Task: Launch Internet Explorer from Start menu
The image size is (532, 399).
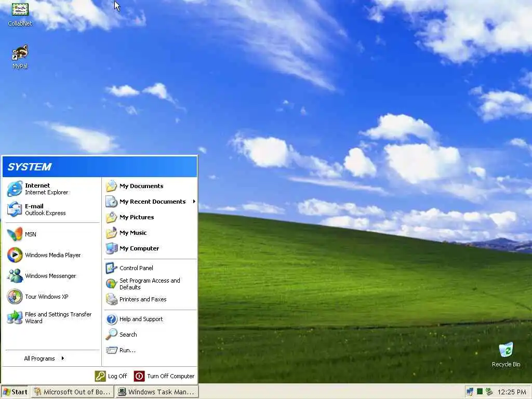Action: tap(52, 189)
